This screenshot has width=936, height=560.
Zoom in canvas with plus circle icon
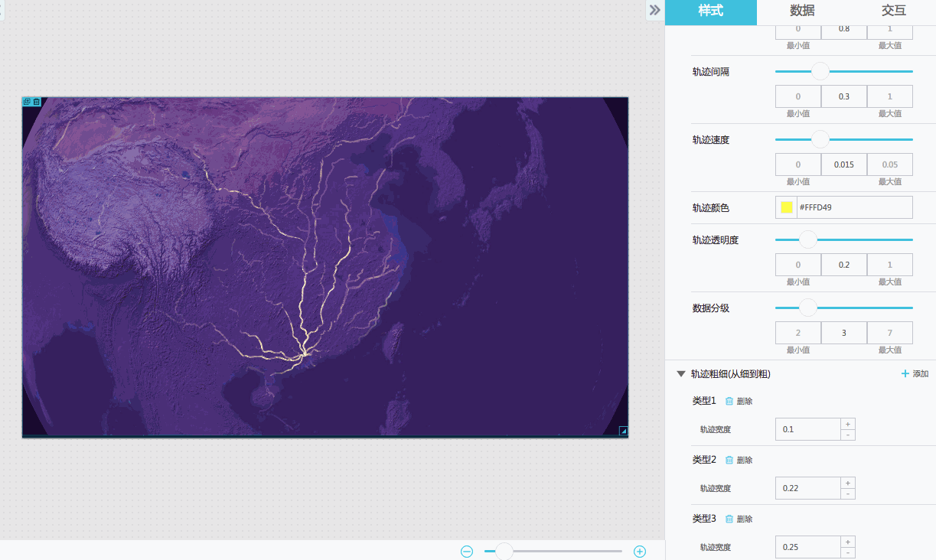click(640, 552)
